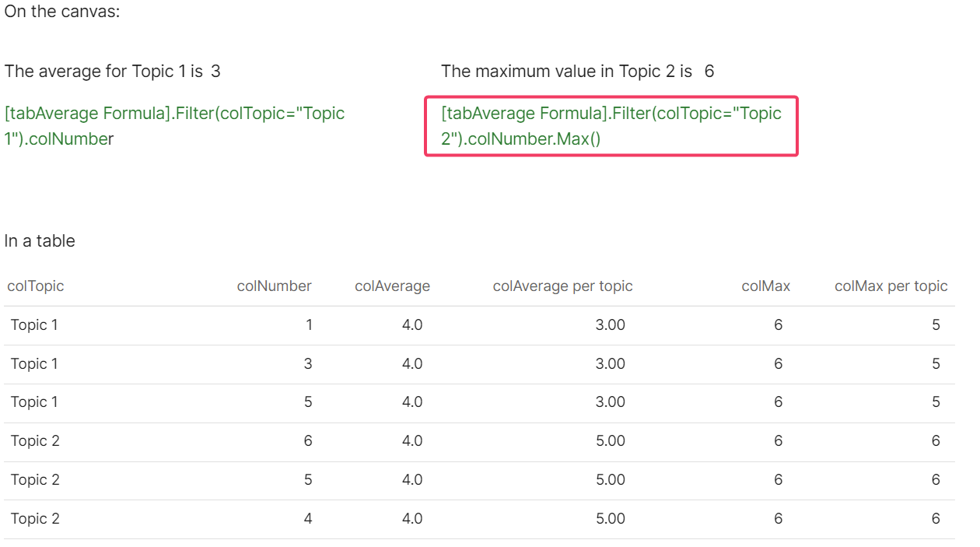This screenshot has height=547, width=980.
Task: Click the colMax per topic header
Action: click(891, 286)
